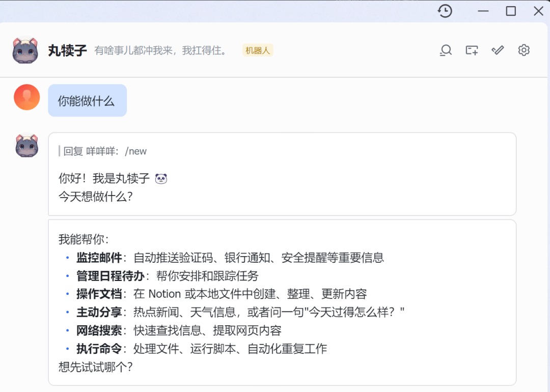Click the 机器人 tag badge

pyautogui.click(x=258, y=50)
